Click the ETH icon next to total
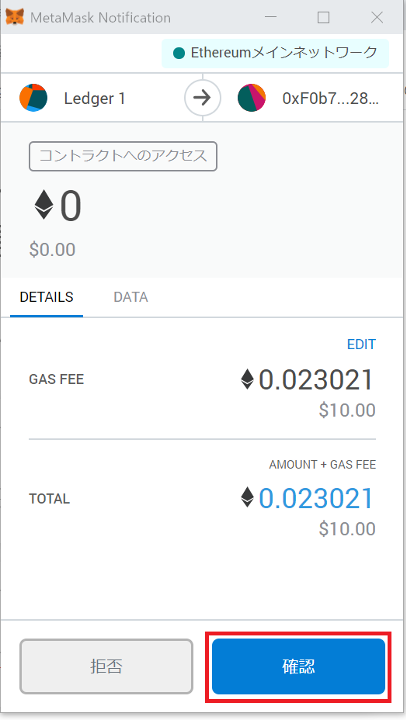 pyautogui.click(x=247, y=498)
